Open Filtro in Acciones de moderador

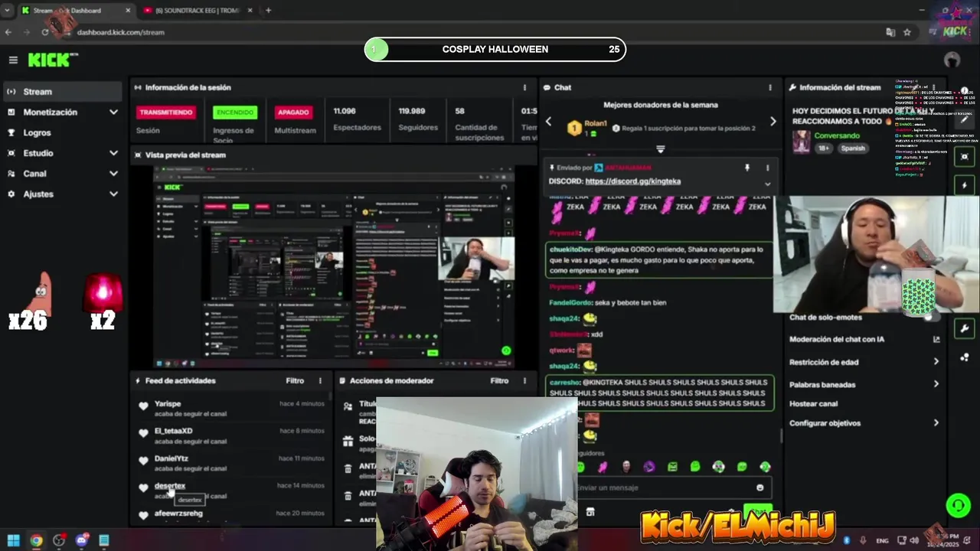[499, 380]
